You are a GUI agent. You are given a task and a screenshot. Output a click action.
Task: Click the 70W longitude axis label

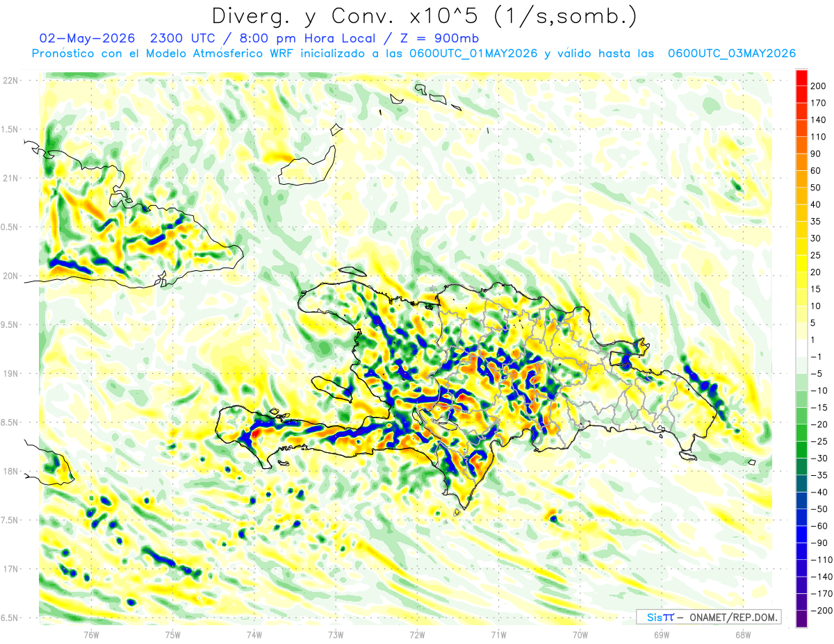(580, 634)
